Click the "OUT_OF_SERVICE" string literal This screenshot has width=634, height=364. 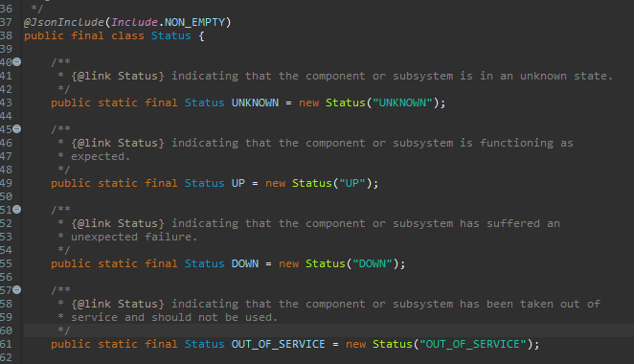[x=473, y=344]
